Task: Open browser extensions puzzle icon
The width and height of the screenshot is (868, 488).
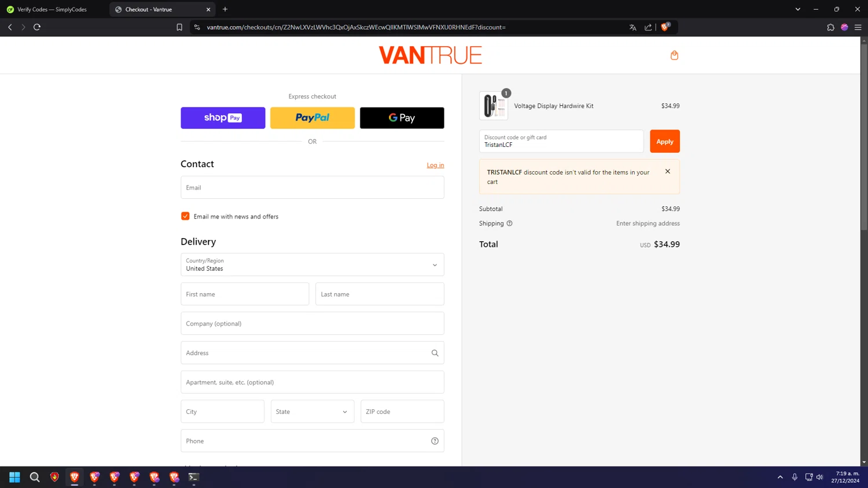Action: pos(830,27)
